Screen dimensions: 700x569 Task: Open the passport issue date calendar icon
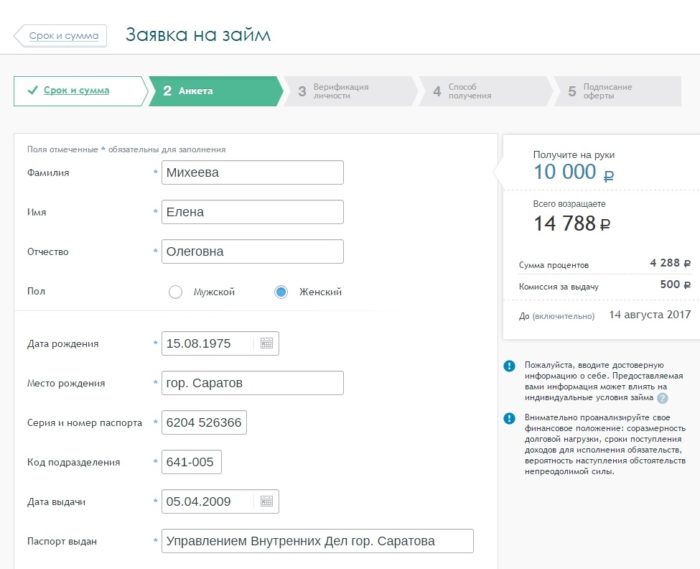coord(267,501)
